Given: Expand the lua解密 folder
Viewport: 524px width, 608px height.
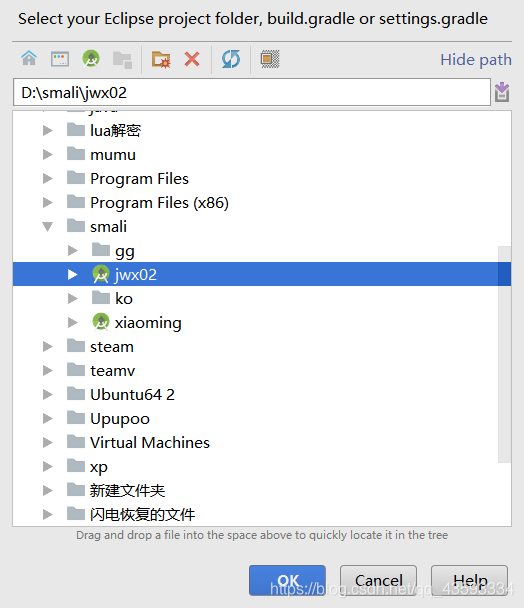Looking at the screenshot, I should pos(48,130).
